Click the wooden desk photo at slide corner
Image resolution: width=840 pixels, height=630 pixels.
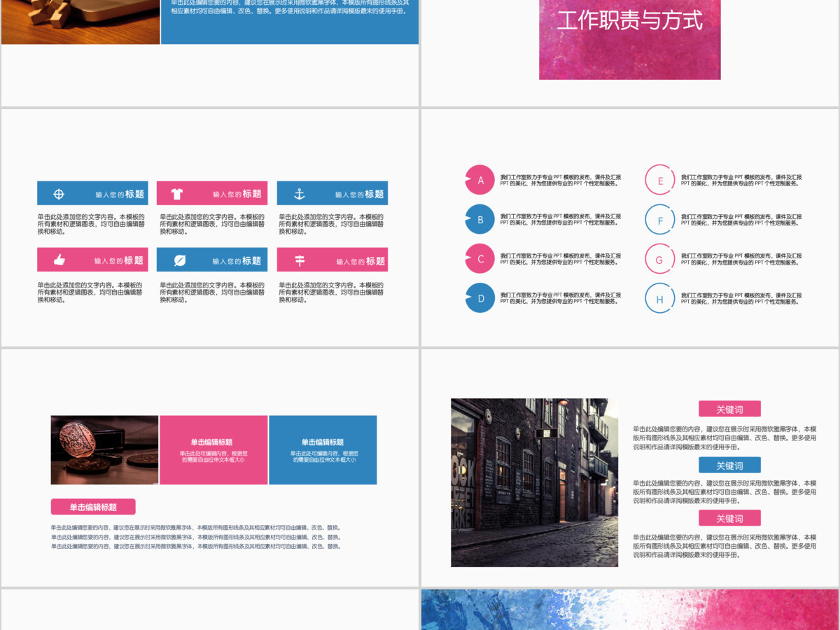coord(80,22)
